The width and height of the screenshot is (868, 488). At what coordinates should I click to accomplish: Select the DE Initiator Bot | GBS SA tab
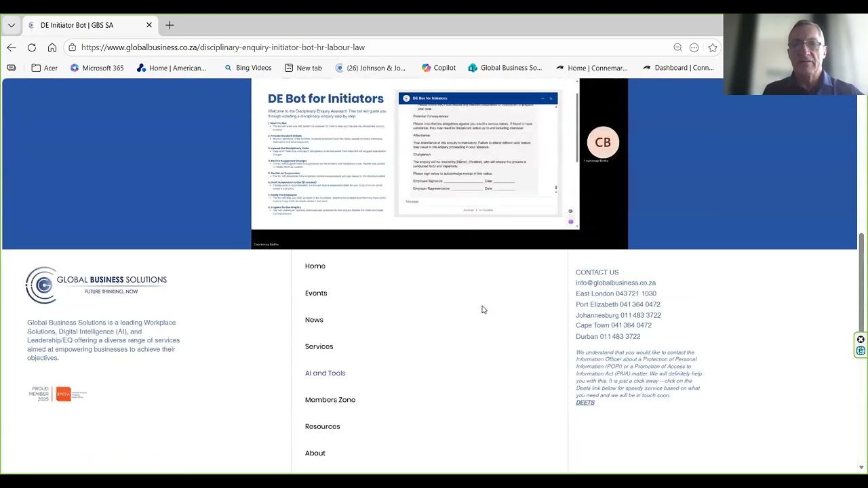[x=90, y=25]
